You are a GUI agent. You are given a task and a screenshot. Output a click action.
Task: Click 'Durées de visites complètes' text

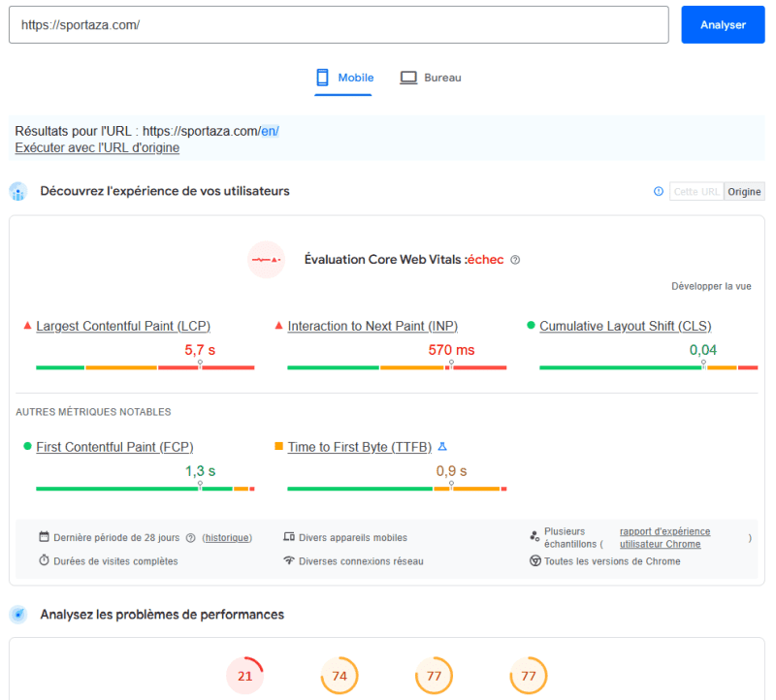115,561
